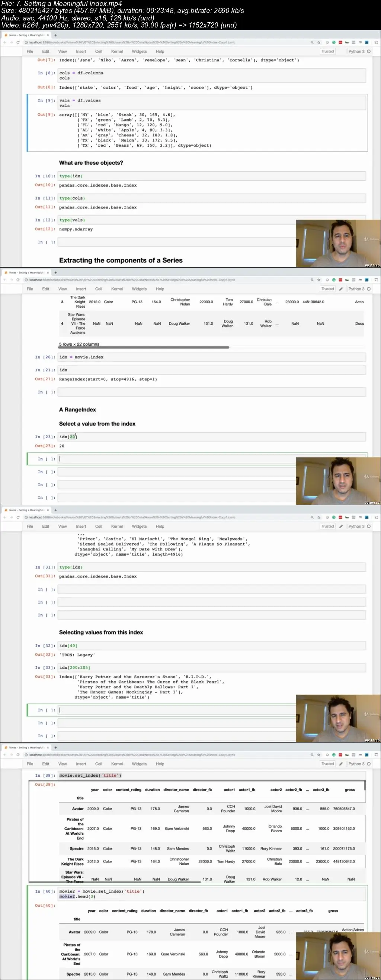Click pencil edit icon in TRON: Legacy frame
Viewport: 381px width, 980px height.
click(x=342, y=526)
